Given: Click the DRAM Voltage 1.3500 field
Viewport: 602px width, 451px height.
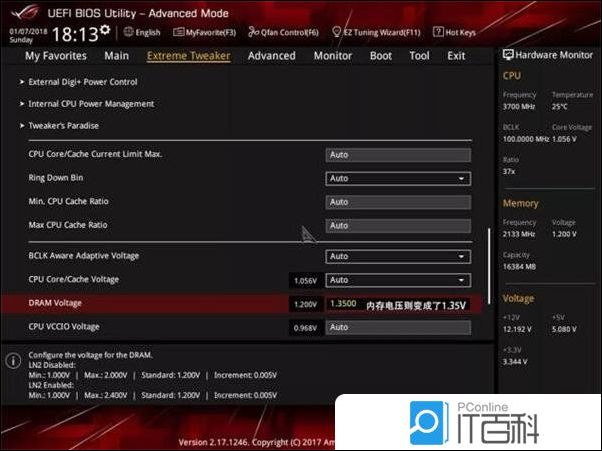Looking at the screenshot, I should tap(398, 304).
